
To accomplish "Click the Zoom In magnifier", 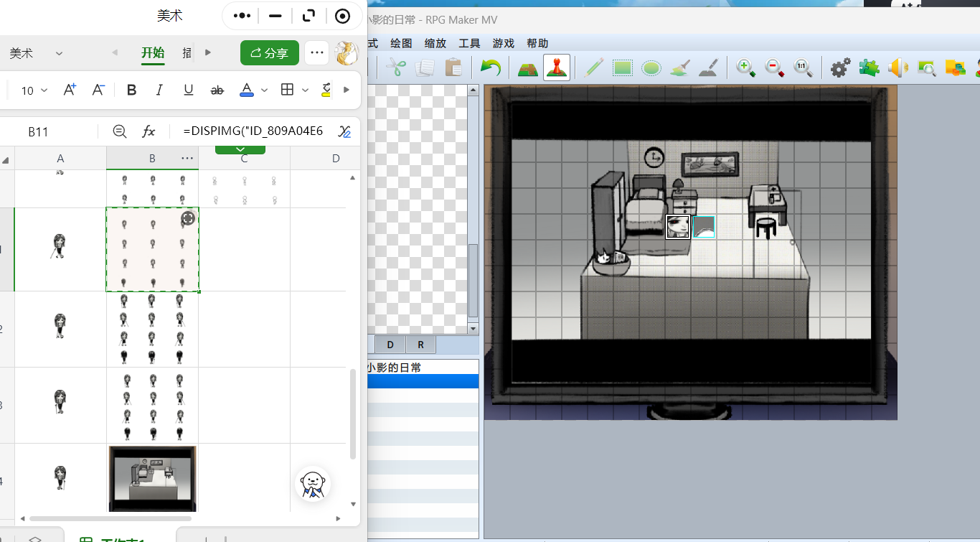I will 746,68.
